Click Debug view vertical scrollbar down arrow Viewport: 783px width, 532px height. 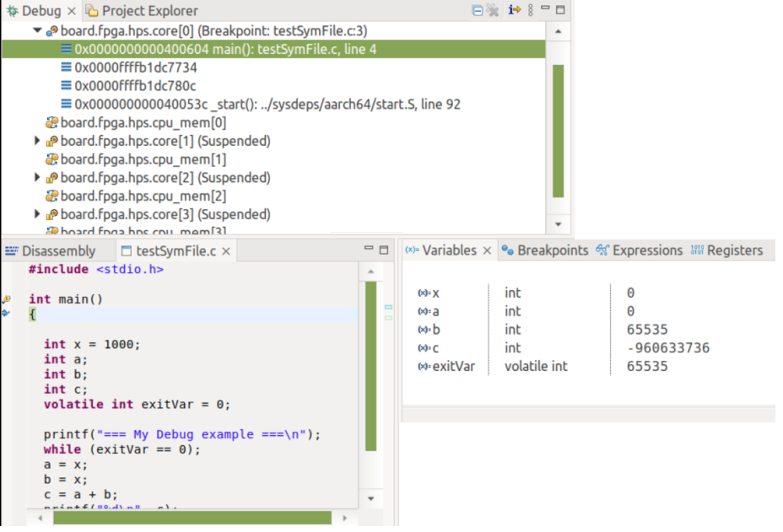(558, 224)
